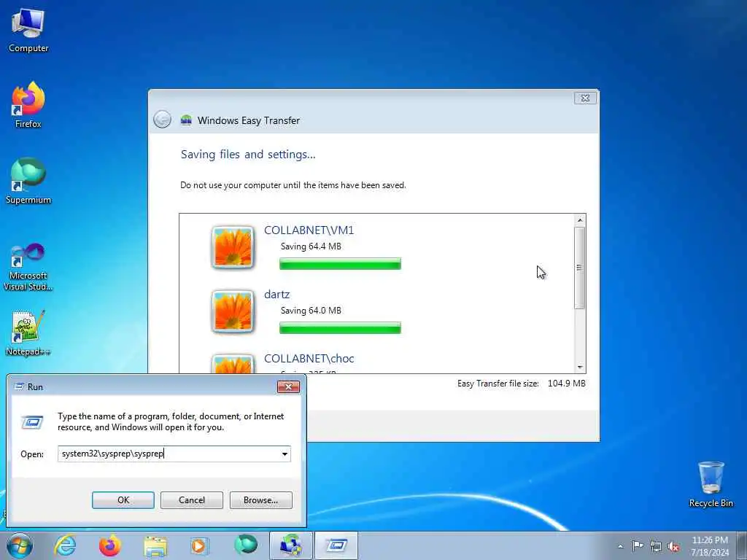747x560 pixels.
Task: Show hidden system tray icons
Action: pyautogui.click(x=620, y=546)
